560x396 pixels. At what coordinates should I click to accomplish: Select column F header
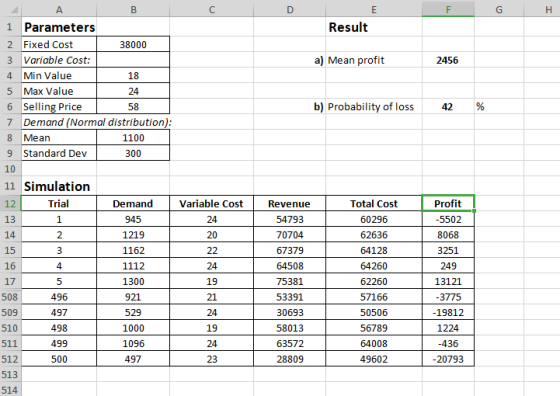pos(448,9)
